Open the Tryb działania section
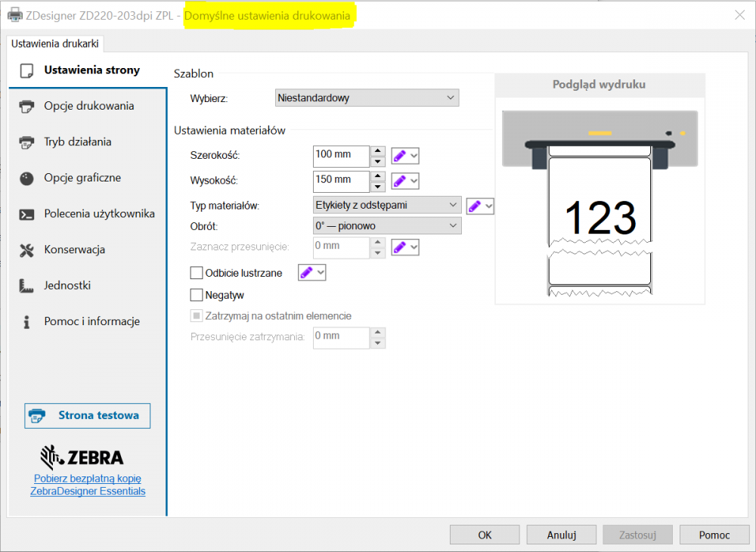This screenshot has height=552, width=756. coord(88,142)
